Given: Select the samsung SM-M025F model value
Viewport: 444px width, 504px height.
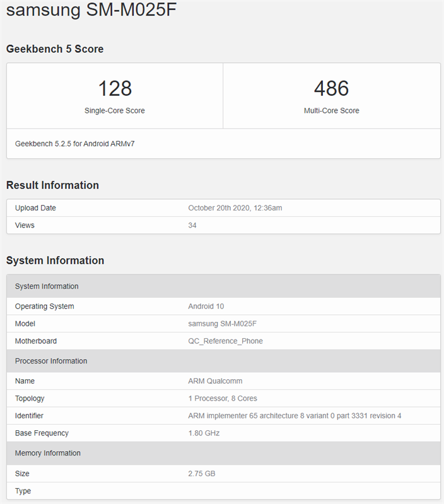Looking at the screenshot, I should [x=223, y=324].
